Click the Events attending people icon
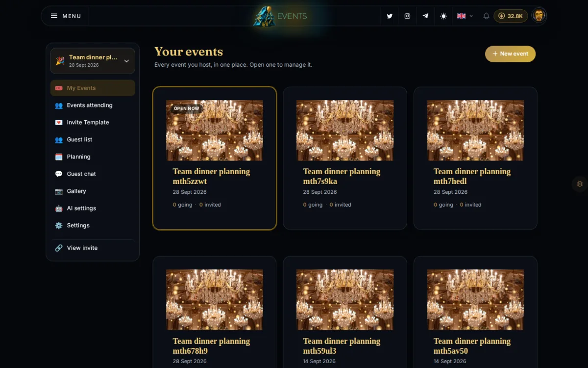 59,105
